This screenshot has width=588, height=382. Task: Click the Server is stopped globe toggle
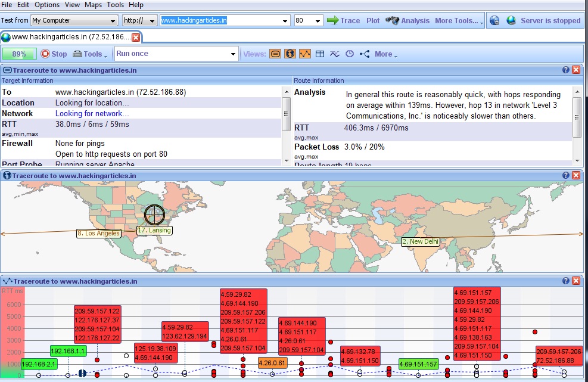pos(511,20)
